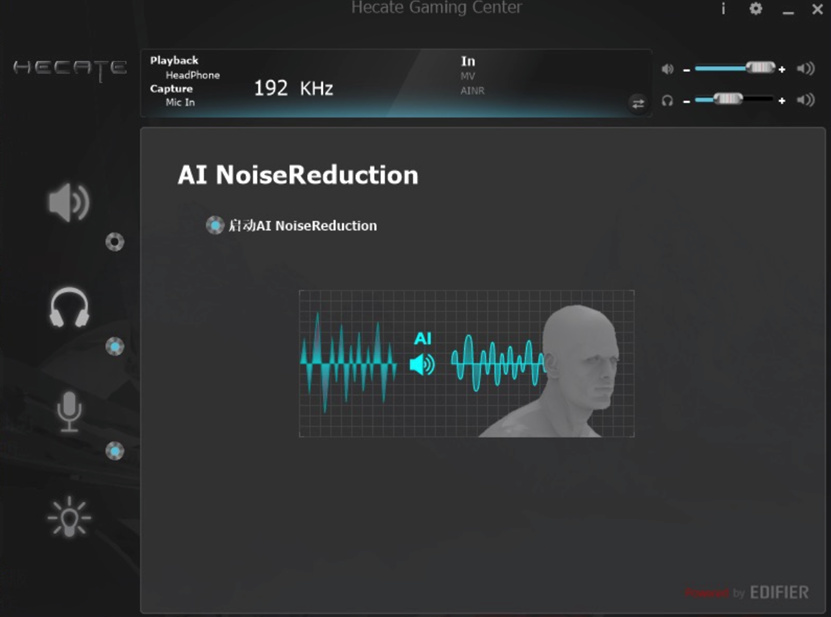831x617 pixels.
Task: Click the AI noise reduction illustration image
Action: pyautogui.click(x=466, y=364)
